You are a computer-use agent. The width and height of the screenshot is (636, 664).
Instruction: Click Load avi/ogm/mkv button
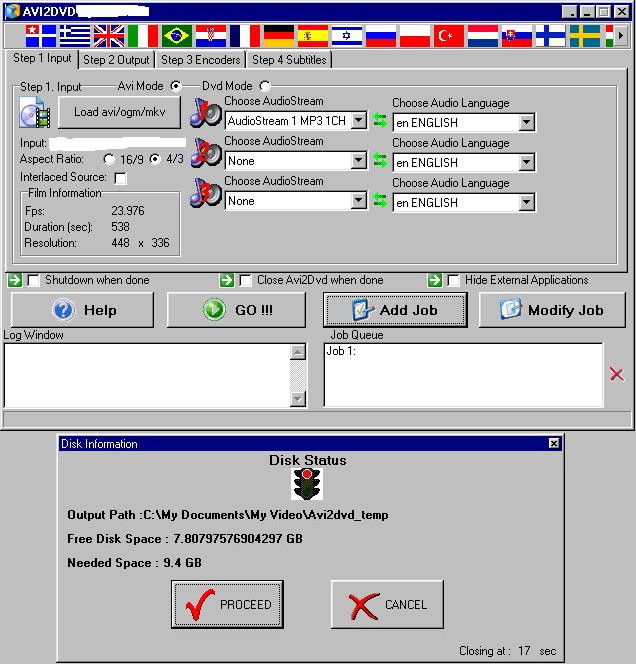click(x=119, y=112)
